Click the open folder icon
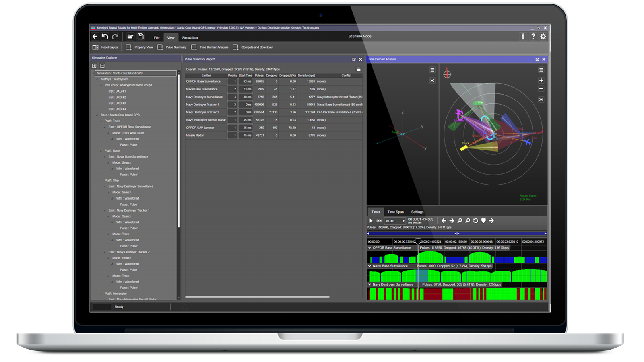This screenshot has width=644, height=362. [x=130, y=37]
